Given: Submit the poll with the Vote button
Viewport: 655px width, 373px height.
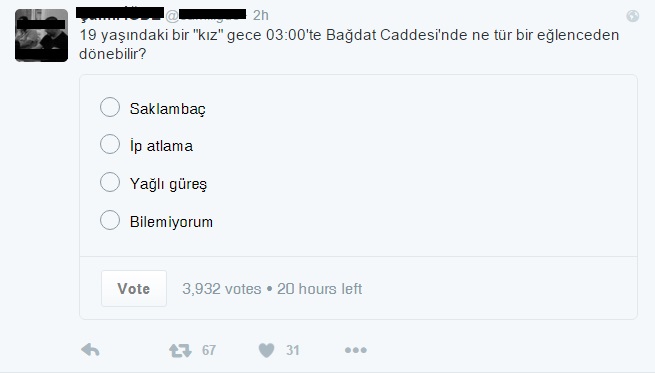Looking at the screenshot, I should click(134, 289).
